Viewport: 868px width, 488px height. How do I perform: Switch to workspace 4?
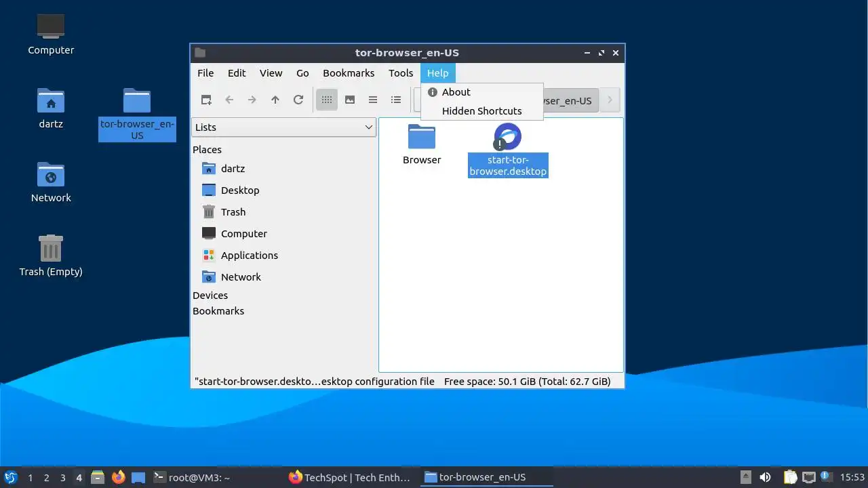pyautogui.click(x=79, y=477)
